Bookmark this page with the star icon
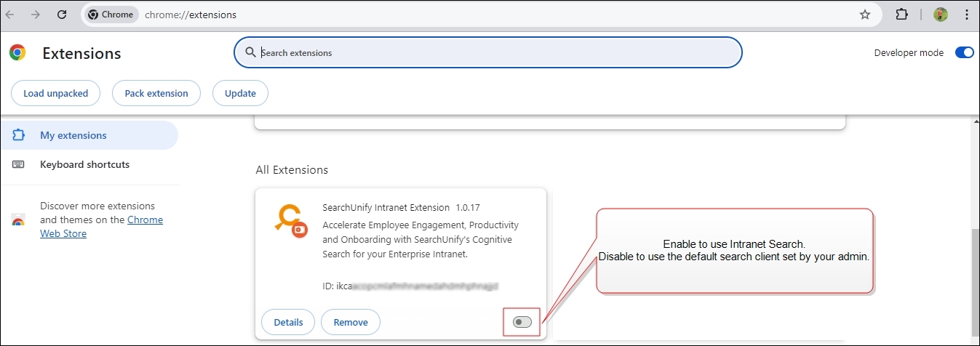 [x=865, y=15]
